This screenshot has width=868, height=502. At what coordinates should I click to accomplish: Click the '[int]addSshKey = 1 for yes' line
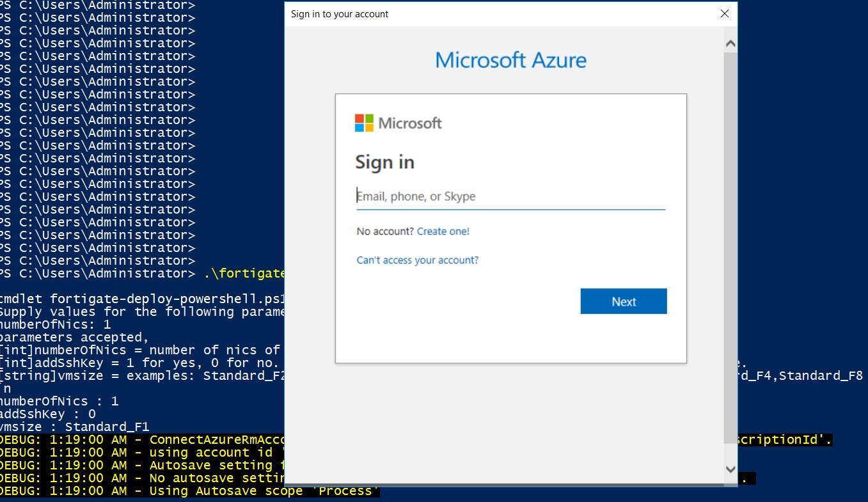139,363
